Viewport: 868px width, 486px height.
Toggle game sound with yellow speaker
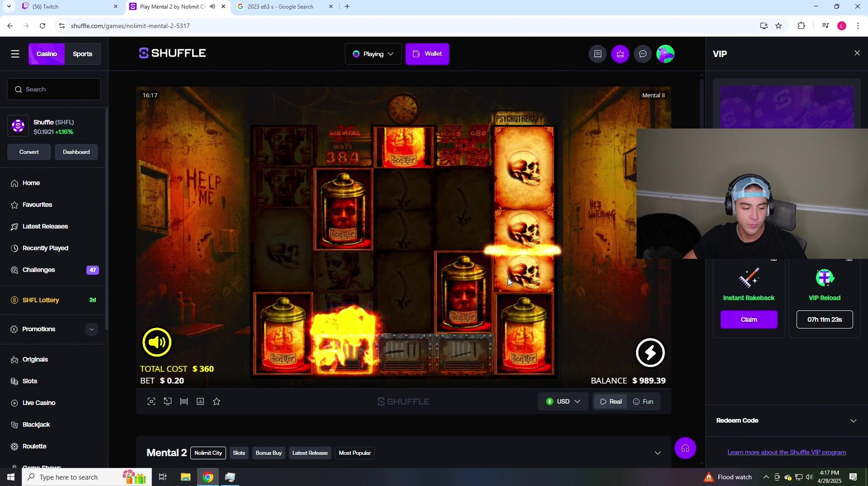(157, 343)
